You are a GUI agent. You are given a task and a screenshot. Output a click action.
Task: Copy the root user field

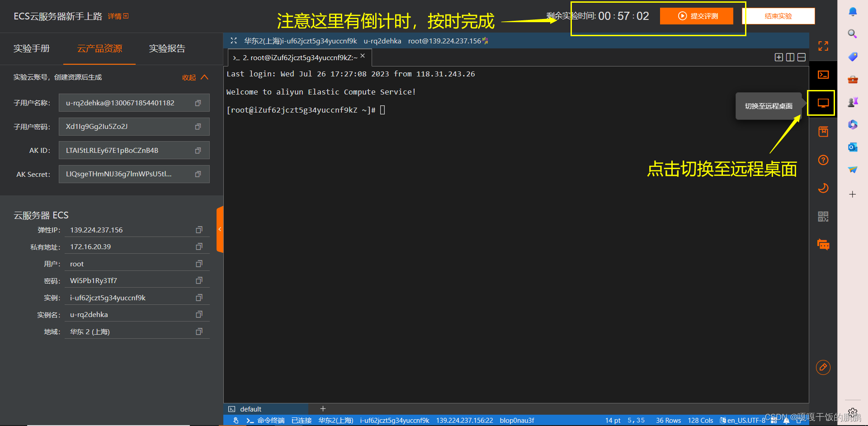tap(198, 264)
